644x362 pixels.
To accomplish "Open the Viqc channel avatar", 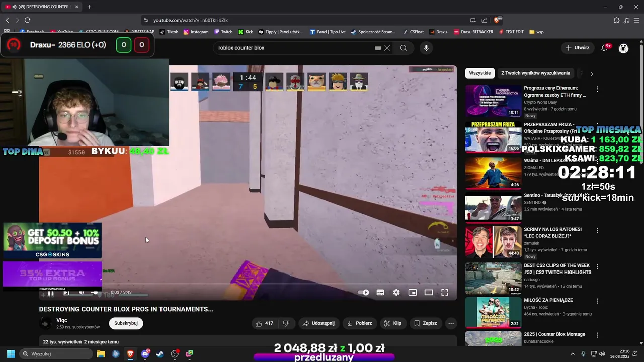I will [x=46, y=323].
